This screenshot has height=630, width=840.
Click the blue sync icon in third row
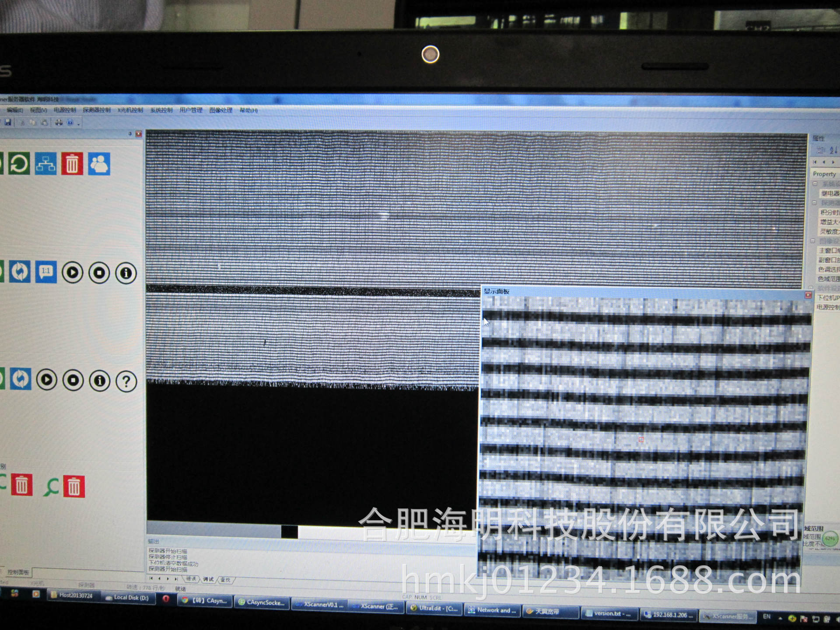coord(20,379)
